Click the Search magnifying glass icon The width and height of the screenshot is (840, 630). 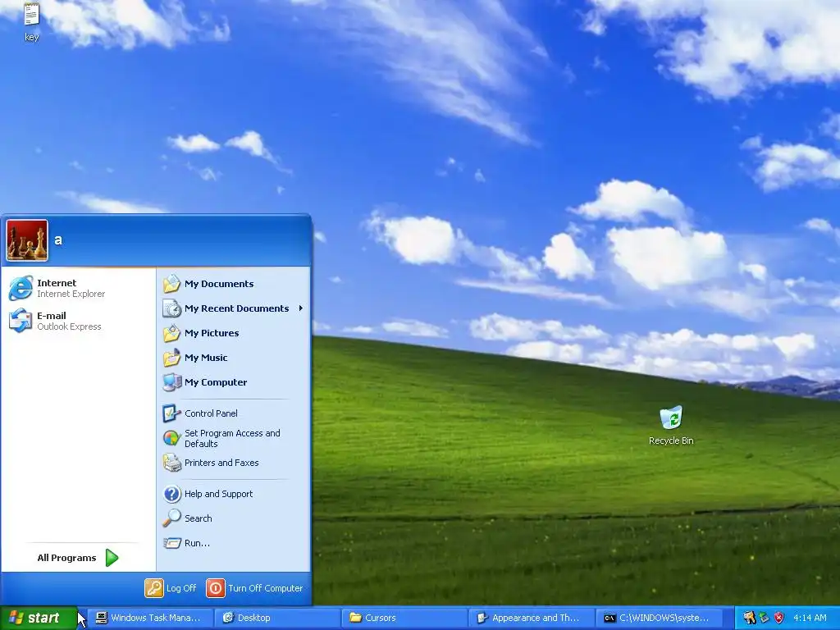coord(172,518)
